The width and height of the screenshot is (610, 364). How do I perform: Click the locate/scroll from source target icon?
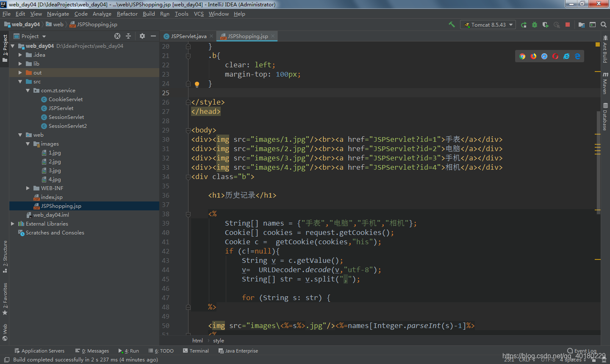pos(117,36)
